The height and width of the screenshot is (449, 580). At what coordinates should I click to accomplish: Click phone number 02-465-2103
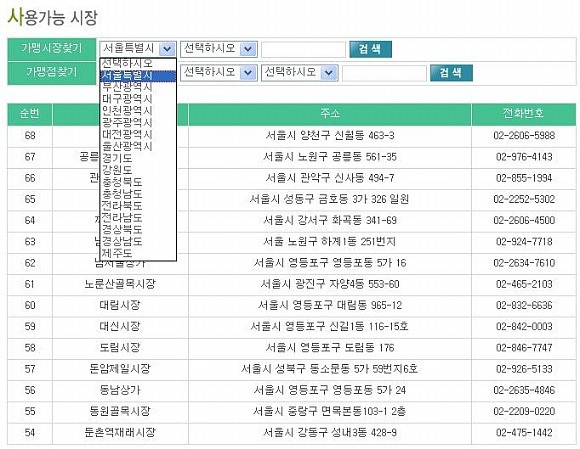(524, 284)
